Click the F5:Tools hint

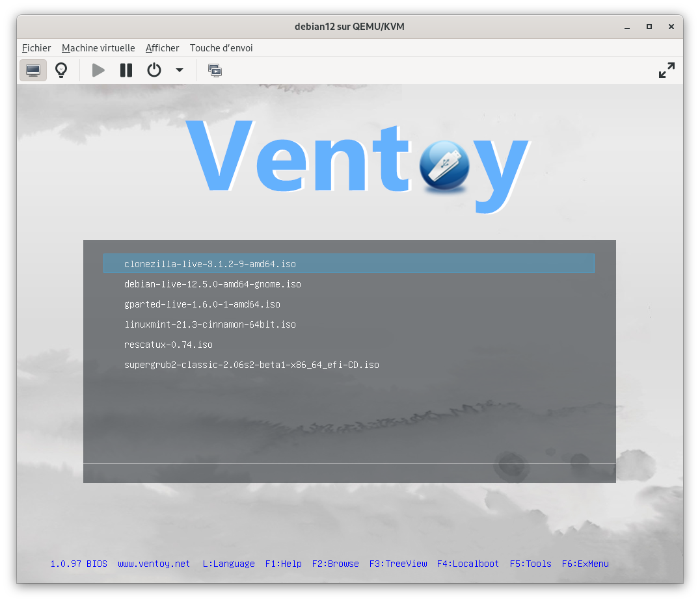[x=530, y=564]
